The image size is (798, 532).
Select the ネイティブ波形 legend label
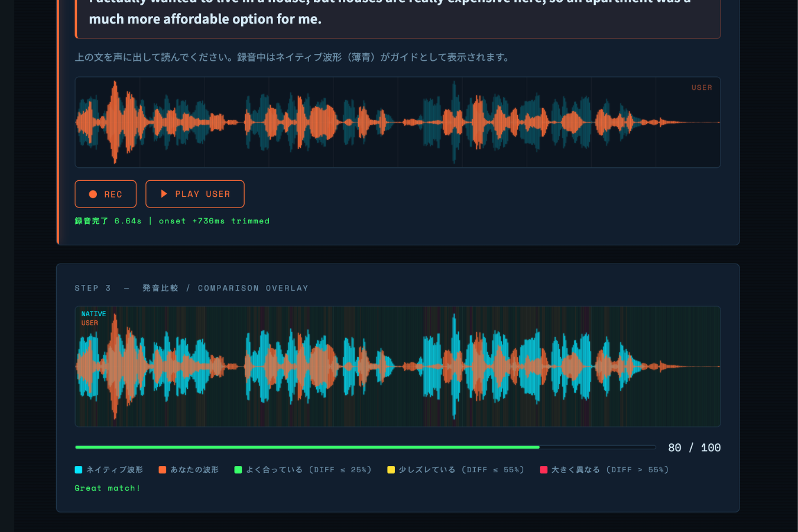click(115, 470)
